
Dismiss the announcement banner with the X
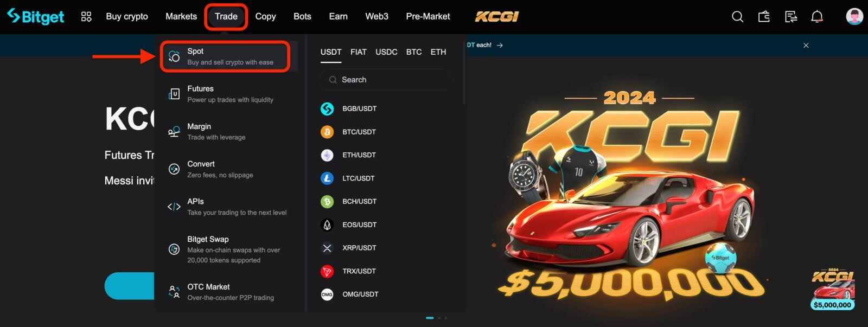[x=806, y=46]
